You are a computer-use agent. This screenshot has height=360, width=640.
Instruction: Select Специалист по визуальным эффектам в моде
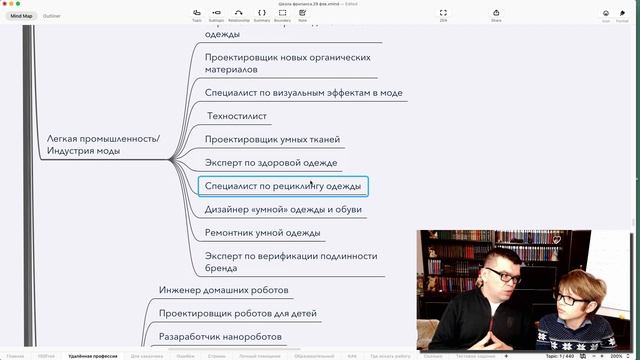(304, 93)
